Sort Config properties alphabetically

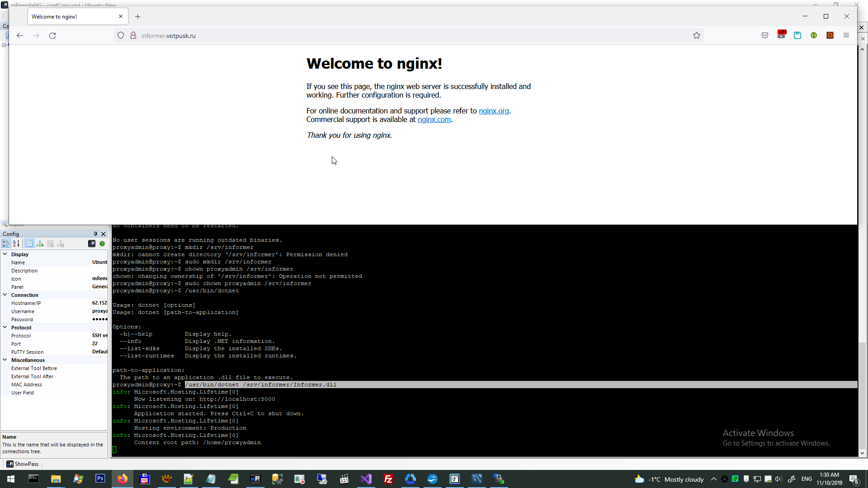[x=16, y=244]
